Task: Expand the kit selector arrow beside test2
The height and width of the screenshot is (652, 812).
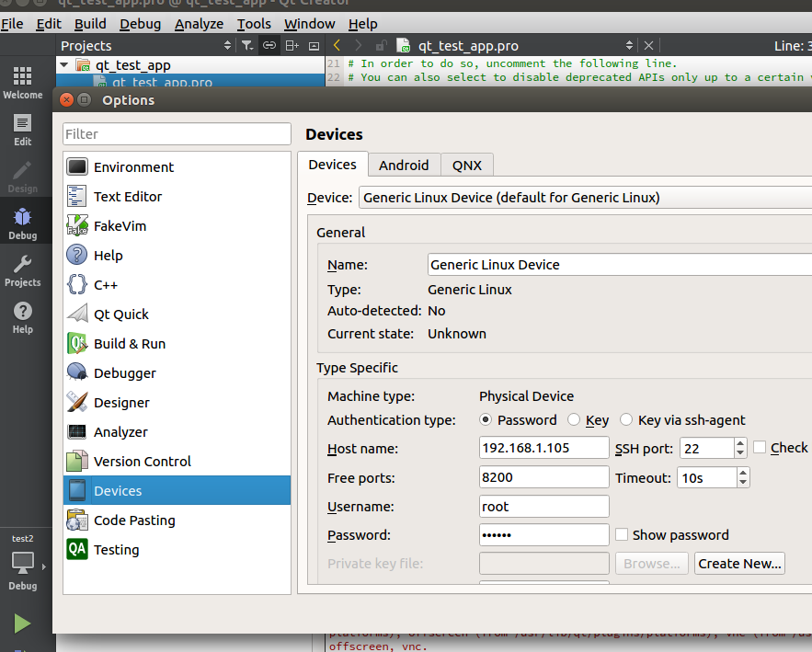Action: pyautogui.click(x=44, y=567)
